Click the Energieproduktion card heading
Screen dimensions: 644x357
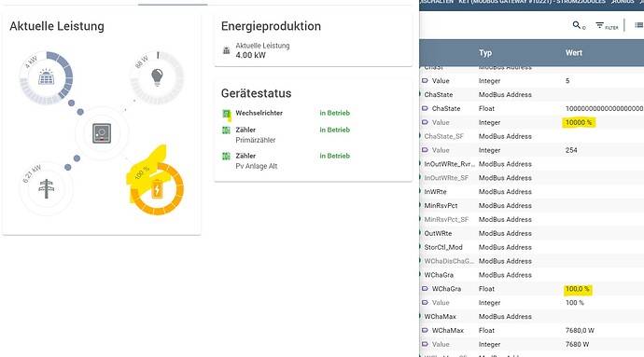coord(271,26)
